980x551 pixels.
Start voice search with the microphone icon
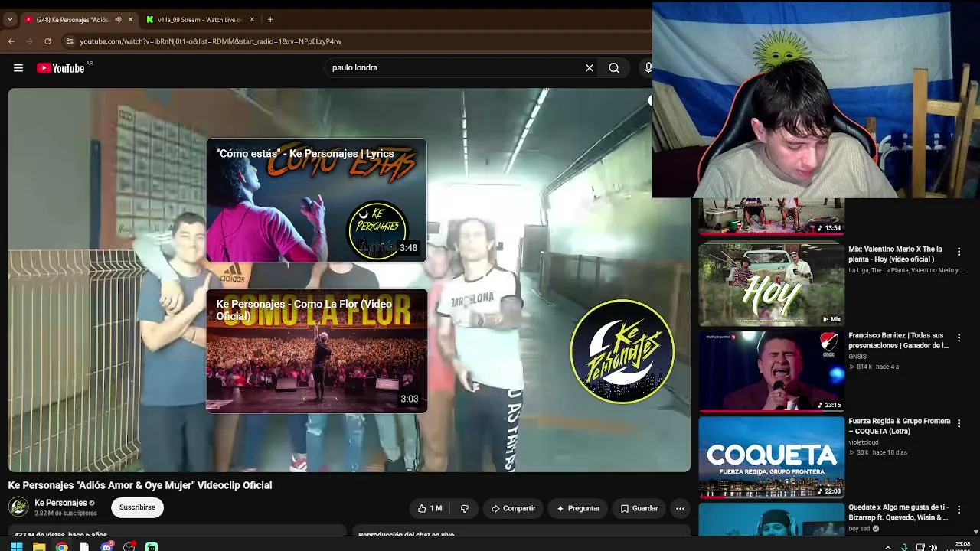tap(648, 68)
